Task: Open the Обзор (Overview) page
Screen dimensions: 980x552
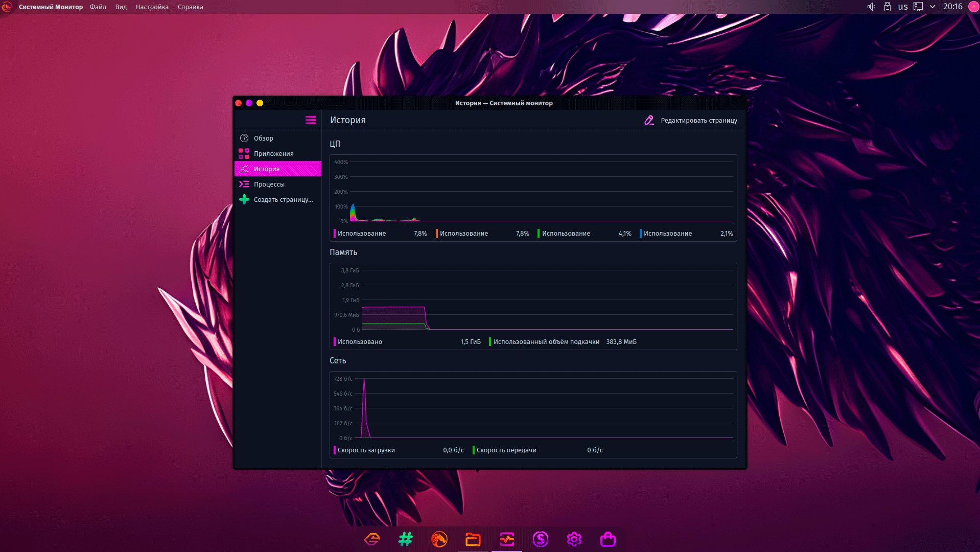Action: pos(263,139)
